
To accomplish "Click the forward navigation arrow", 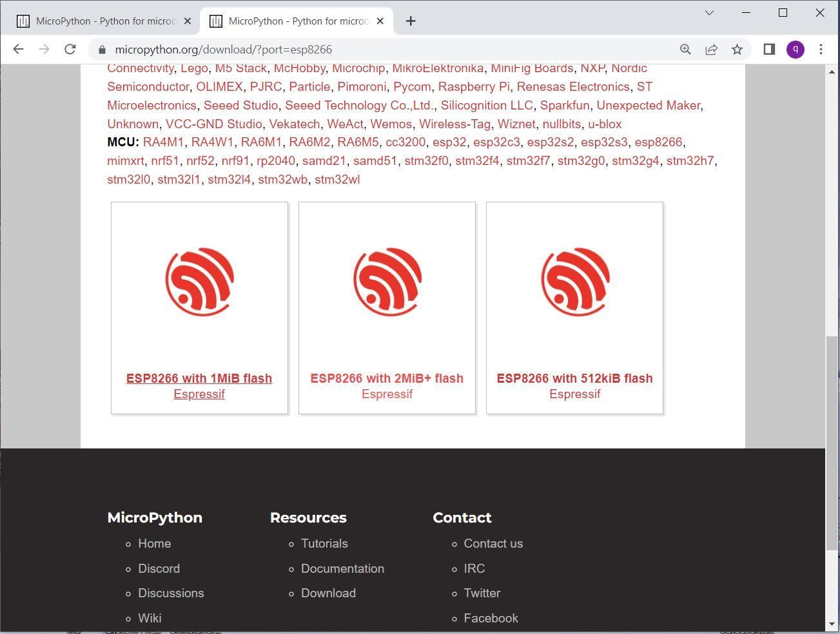I will [x=44, y=49].
